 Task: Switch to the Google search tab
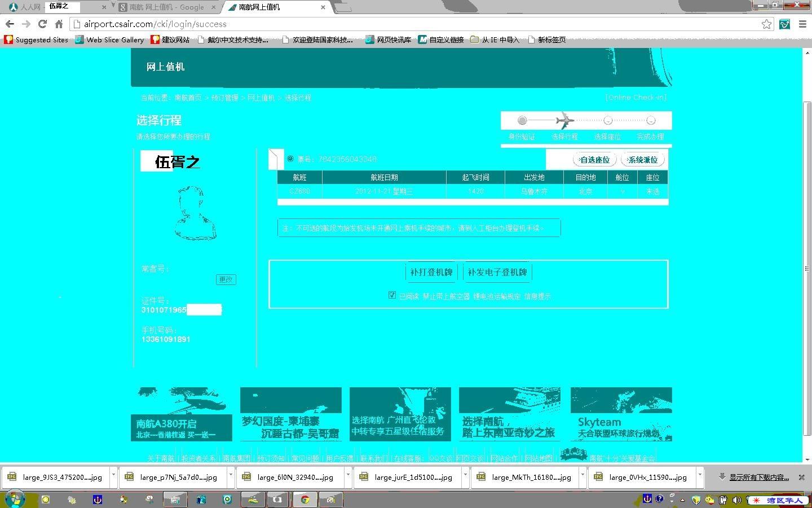pos(166,7)
